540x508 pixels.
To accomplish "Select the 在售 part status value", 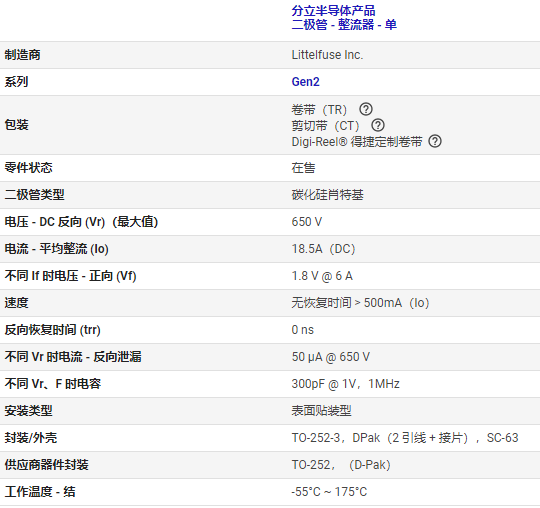I will coord(303,168).
